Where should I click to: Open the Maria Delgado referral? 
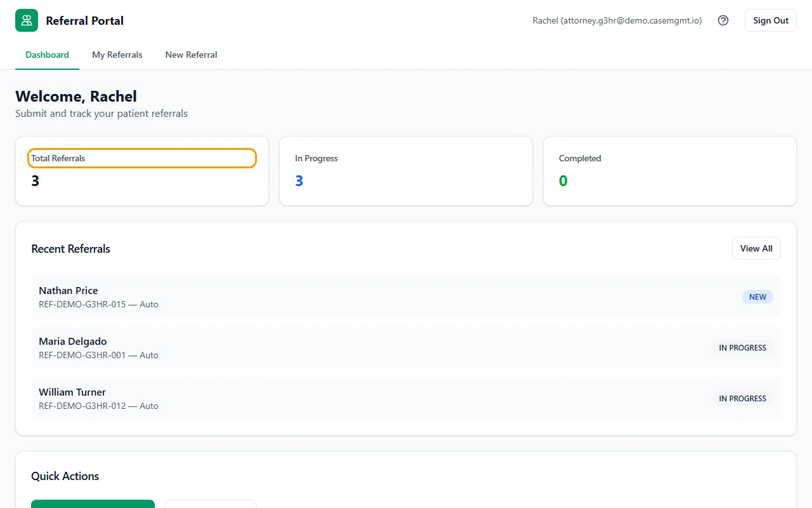coord(406,347)
